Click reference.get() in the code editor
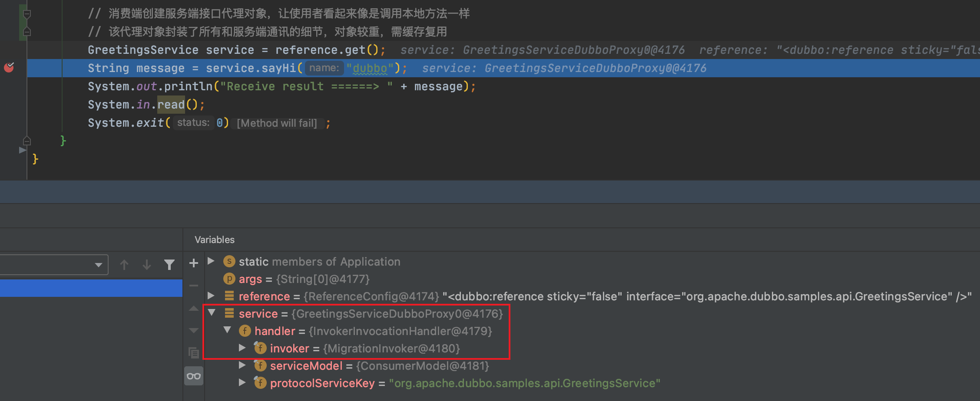 pos(327,50)
